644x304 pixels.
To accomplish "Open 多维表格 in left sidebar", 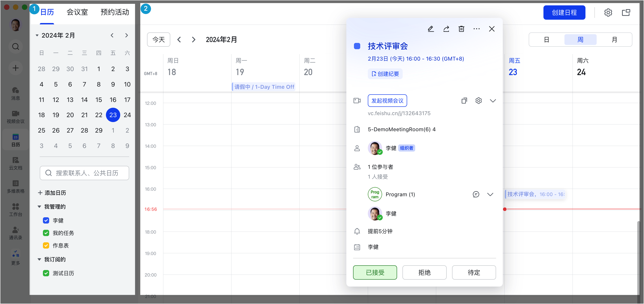I will (15, 186).
